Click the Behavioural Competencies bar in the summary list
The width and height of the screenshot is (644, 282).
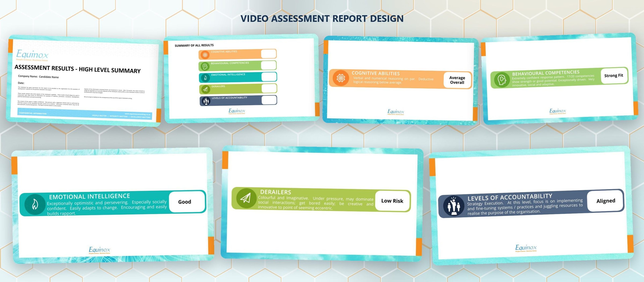(237, 66)
